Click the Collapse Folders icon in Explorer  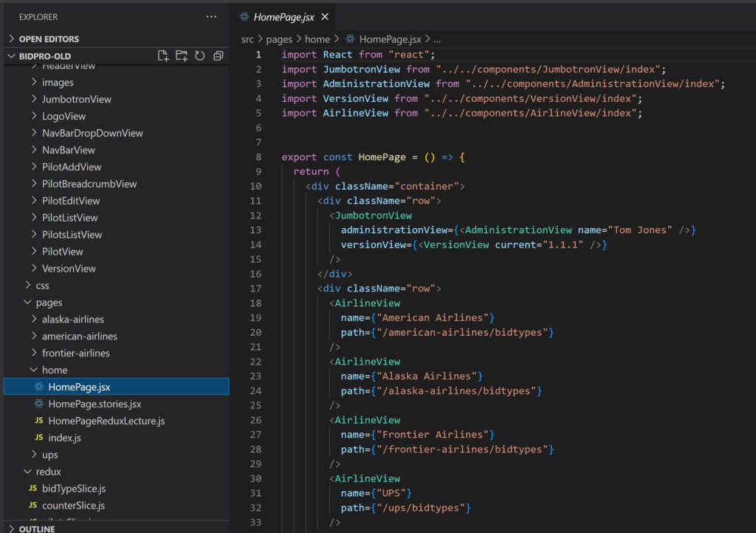coord(218,56)
